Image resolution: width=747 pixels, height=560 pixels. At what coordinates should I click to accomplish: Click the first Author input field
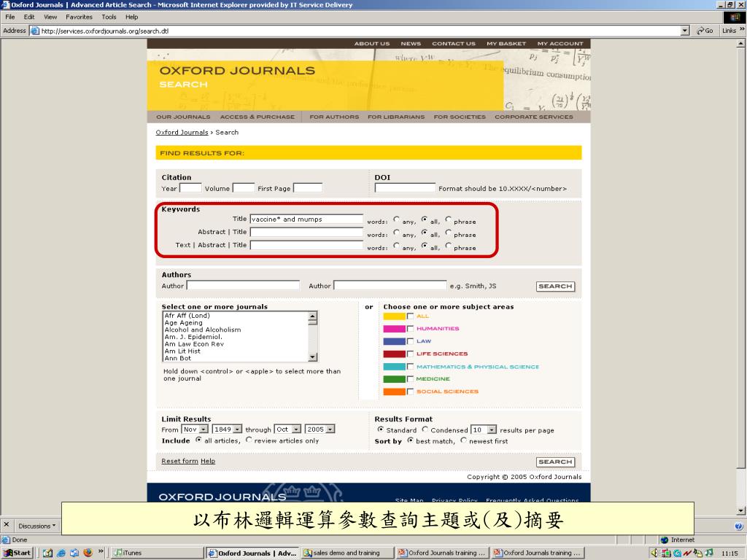[243, 285]
